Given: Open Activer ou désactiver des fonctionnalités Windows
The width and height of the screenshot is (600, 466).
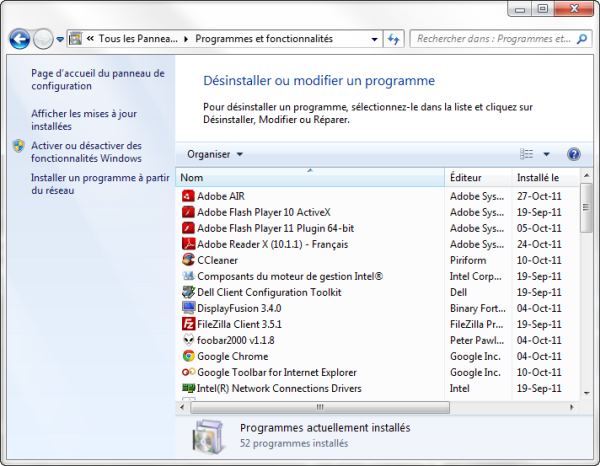Looking at the screenshot, I should (x=86, y=152).
